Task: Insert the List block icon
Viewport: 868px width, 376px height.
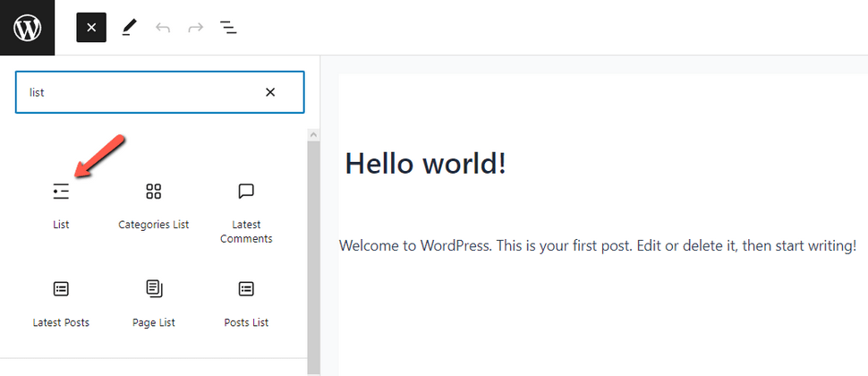Action: pos(61,192)
